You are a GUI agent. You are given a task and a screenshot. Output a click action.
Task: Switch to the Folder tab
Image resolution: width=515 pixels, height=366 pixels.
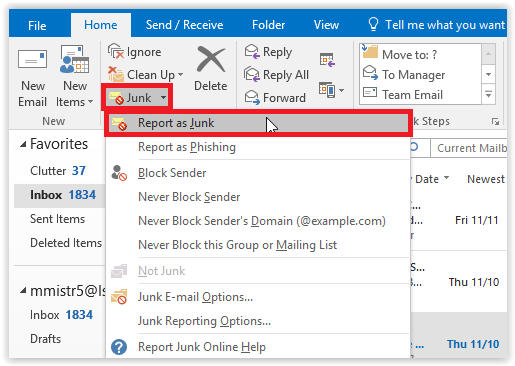pos(268,25)
